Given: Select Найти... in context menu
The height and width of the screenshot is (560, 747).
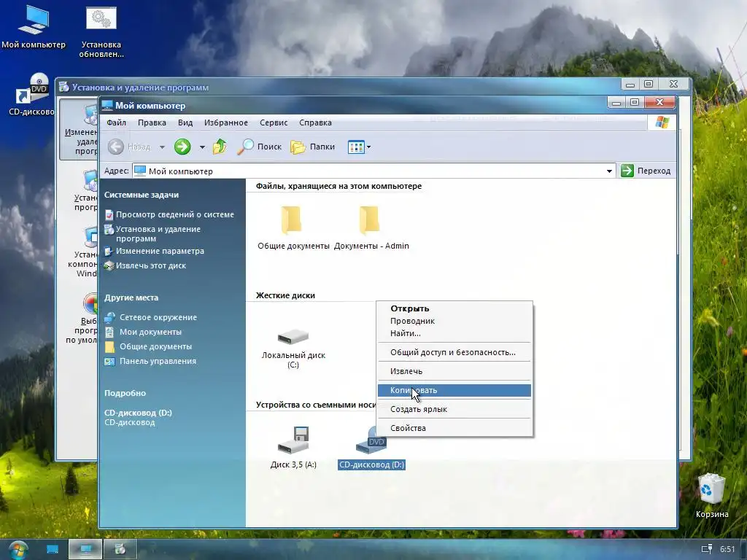Looking at the screenshot, I should tap(454, 333).
